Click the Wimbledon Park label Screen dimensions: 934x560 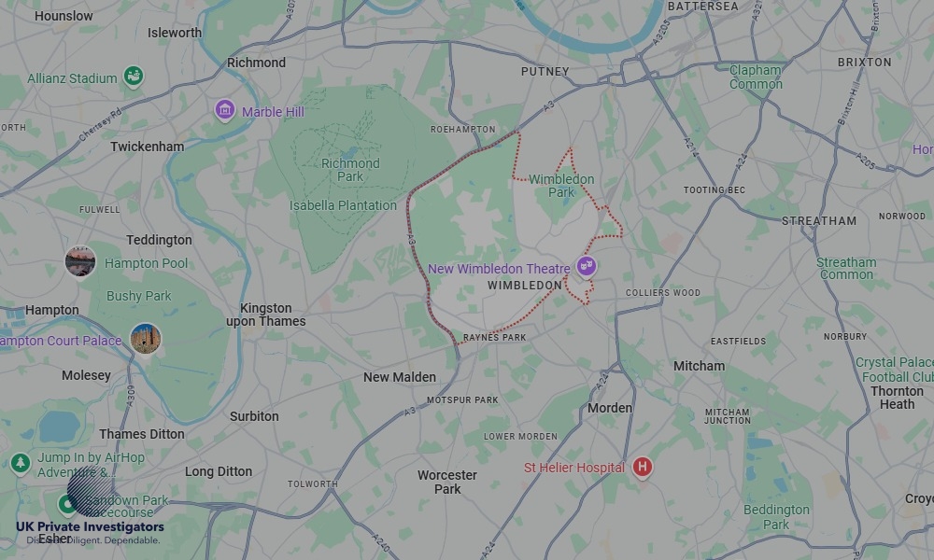click(x=561, y=186)
